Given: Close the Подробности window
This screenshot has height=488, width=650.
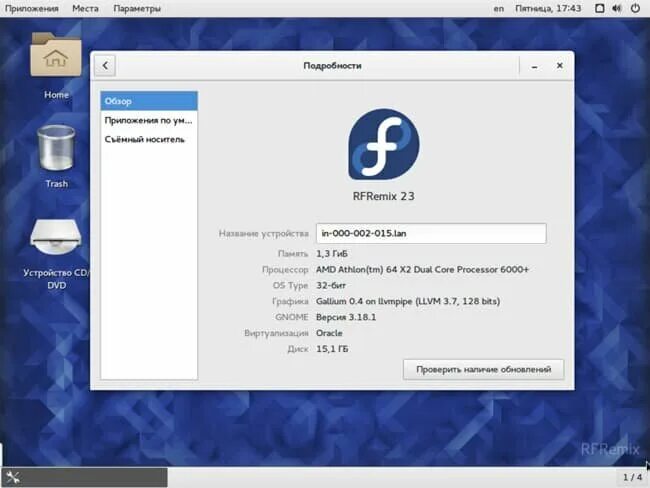Looking at the screenshot, I should click(560, 66).
